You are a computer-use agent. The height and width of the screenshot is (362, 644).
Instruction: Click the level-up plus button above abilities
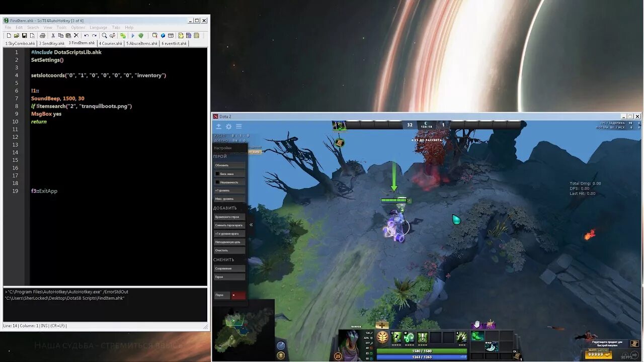(x=382, y=325)
